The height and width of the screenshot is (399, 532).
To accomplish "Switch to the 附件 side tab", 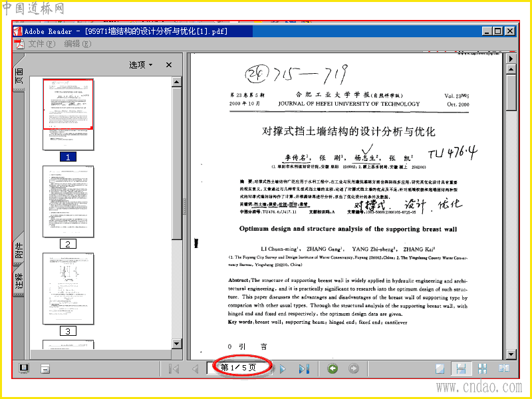I will point(19,251).
